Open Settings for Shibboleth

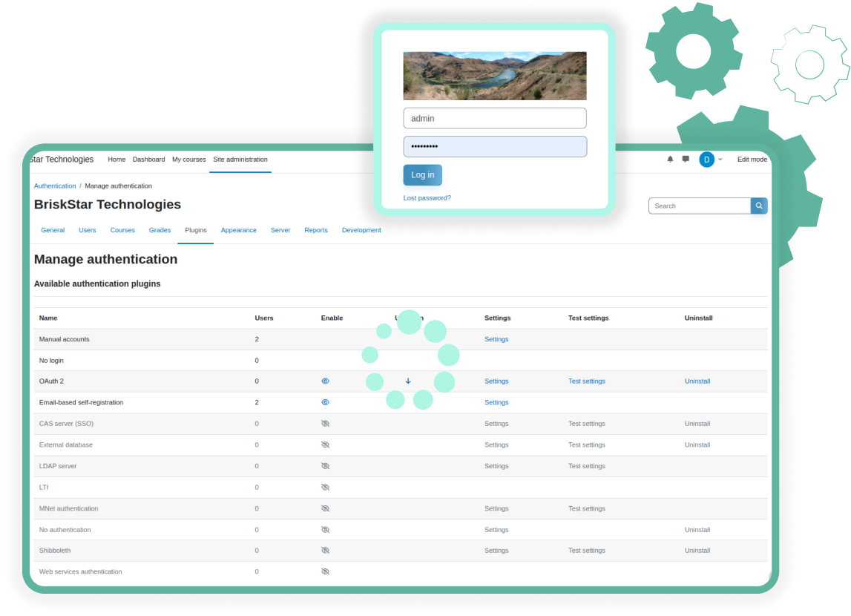click(x=496, y=551)
